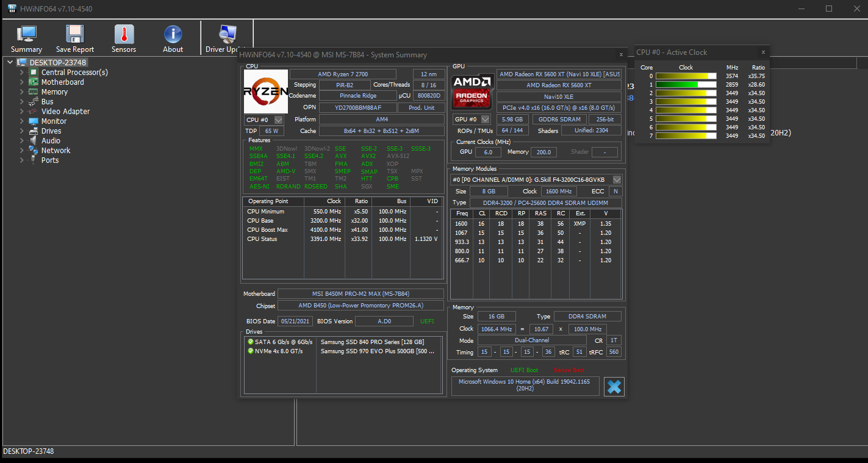Image resolution: width=868 pixels, height=463 pixels.
Task: Click the AES-NI feature label
Action: pos(259,187)
